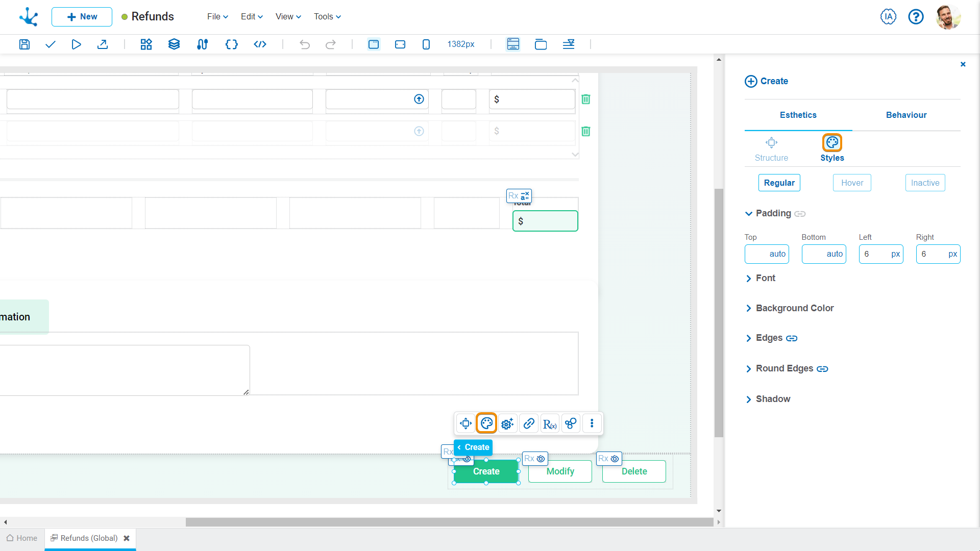Open the File menu
This screenshot has width=980, height=551.
[217, 17]
